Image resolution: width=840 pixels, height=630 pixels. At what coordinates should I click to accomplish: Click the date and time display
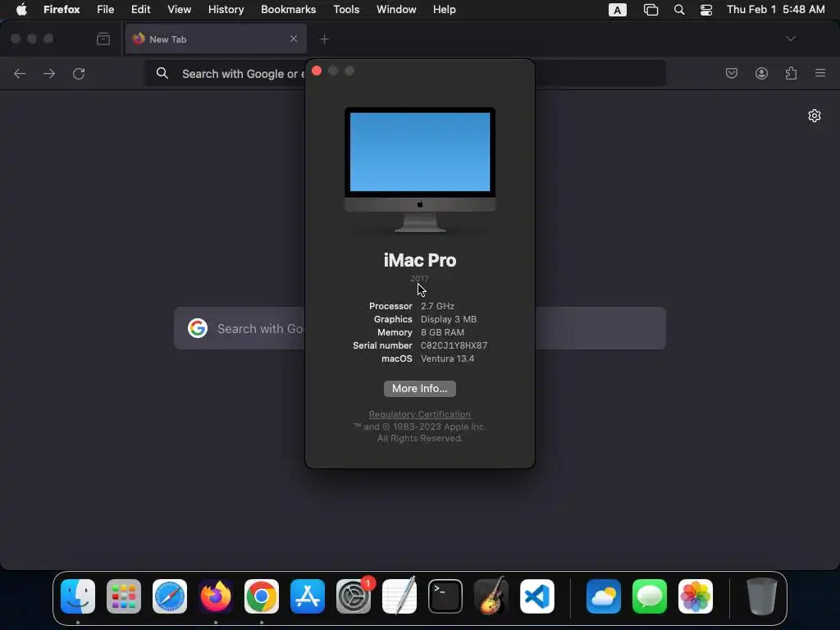pyautogui.click(x=776, y=10)
